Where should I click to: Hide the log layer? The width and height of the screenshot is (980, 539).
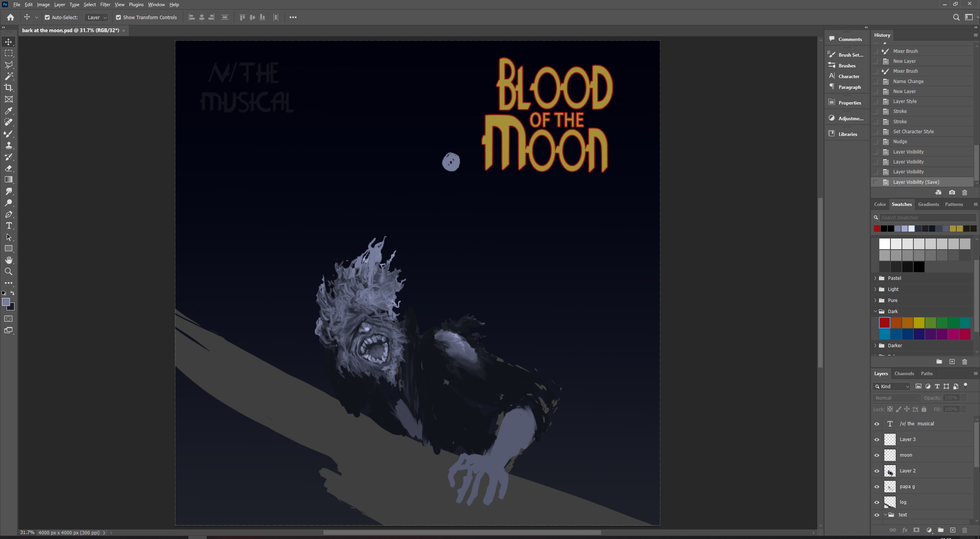point(877,502)
